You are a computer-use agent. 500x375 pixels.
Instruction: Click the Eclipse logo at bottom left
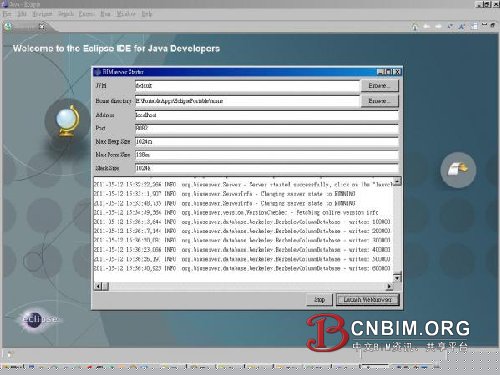[x=37, y=319]
